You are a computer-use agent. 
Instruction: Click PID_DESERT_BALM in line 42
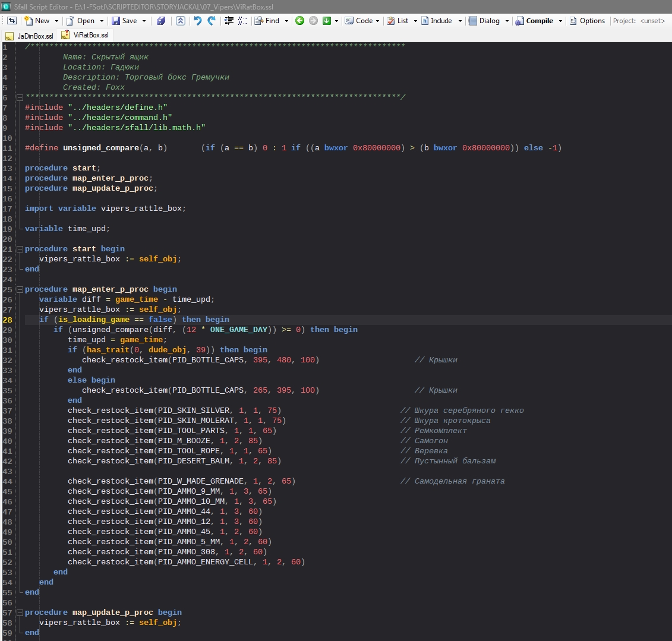pos(194,461)
